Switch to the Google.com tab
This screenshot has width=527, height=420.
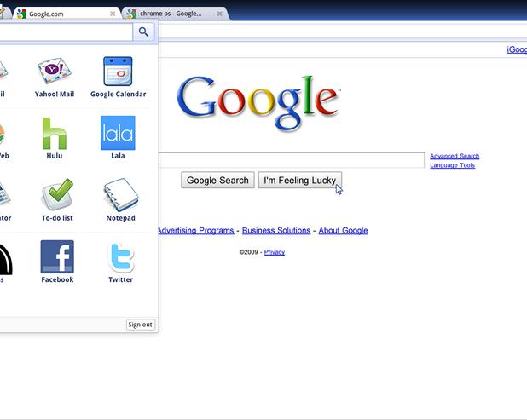(66, 14)
